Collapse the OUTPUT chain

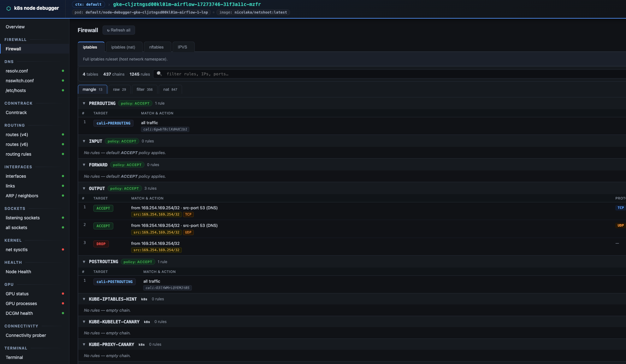(x=84, y=188)
